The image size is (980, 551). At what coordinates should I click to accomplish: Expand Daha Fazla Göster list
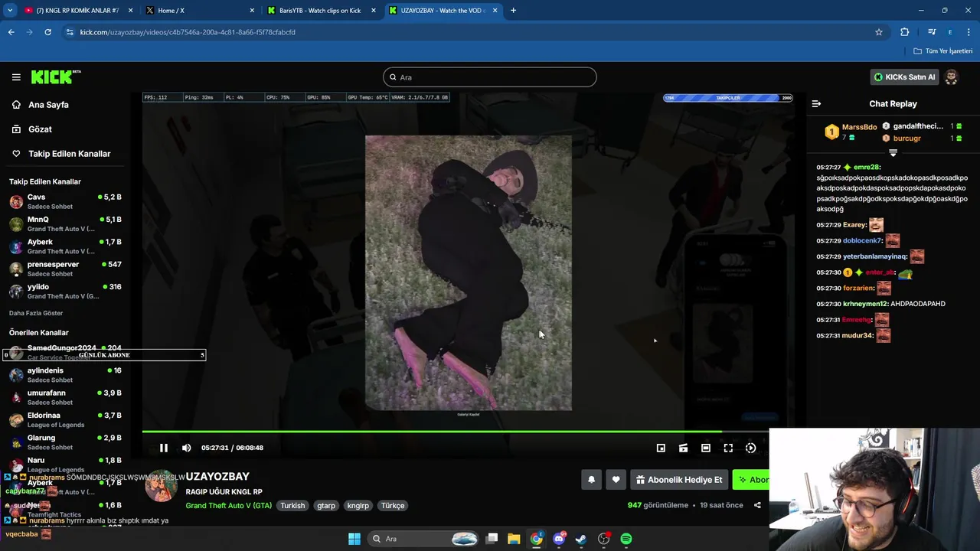coord(36,313)
